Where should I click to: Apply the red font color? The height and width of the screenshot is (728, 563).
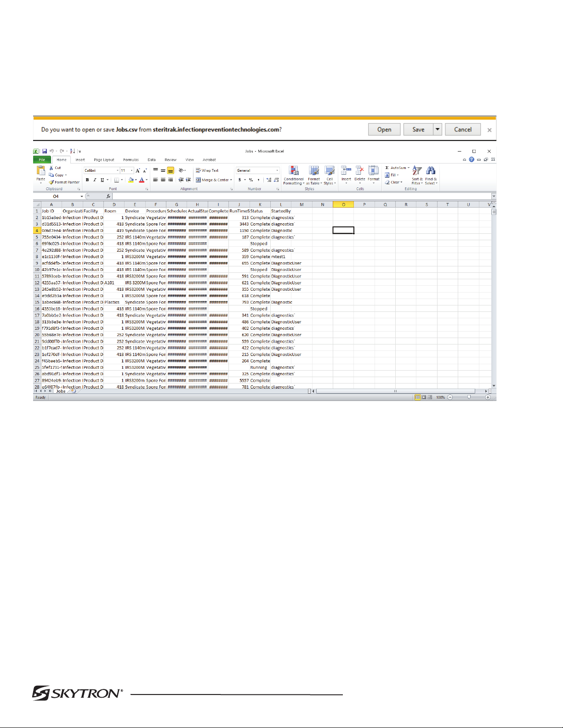pyautogui.click(x=142, y=180)
